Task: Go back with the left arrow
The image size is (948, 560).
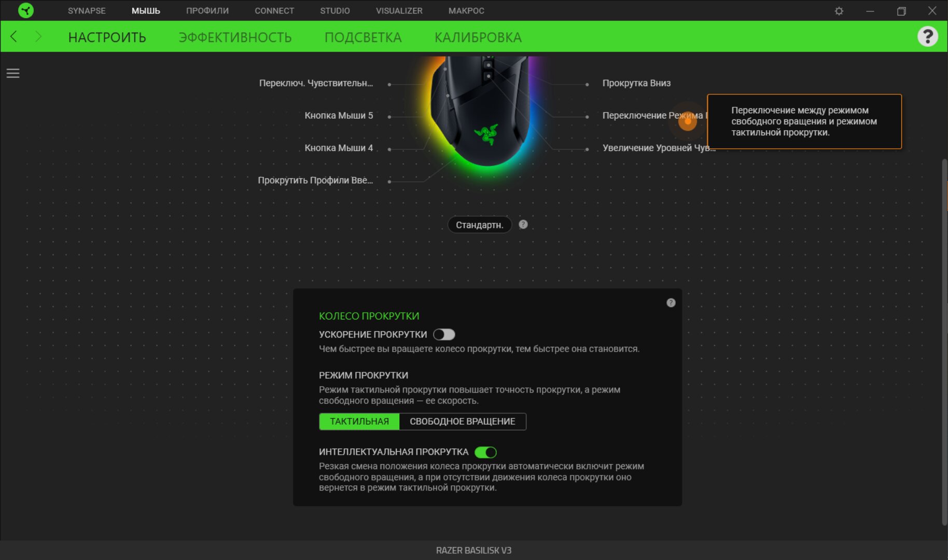Action: pyautogui.click(x=14, y=36)
